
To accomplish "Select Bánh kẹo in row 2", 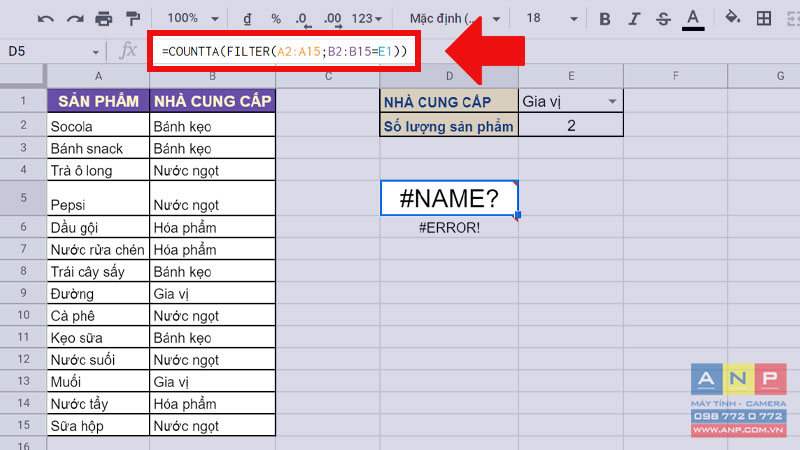I will point(212,126).
